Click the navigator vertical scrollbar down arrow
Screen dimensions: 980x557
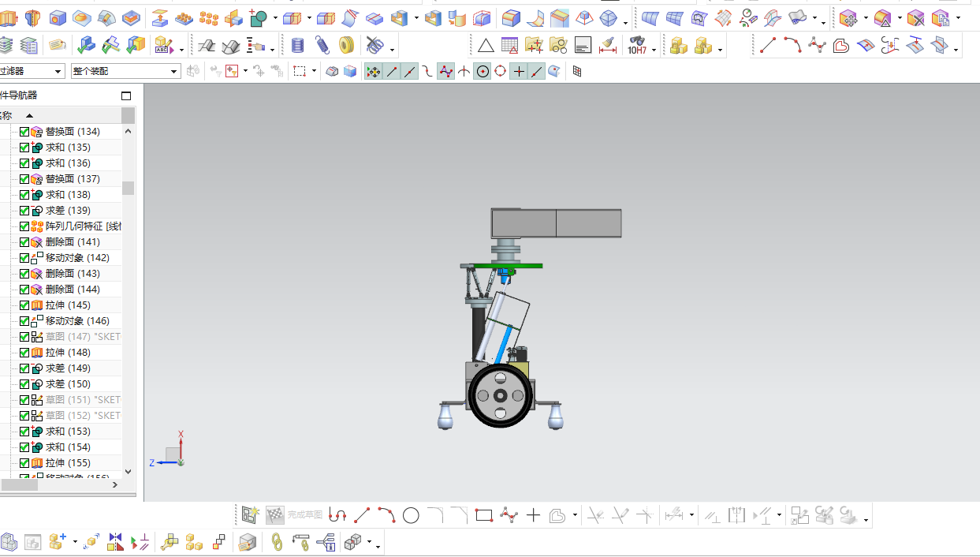(129, 471)
